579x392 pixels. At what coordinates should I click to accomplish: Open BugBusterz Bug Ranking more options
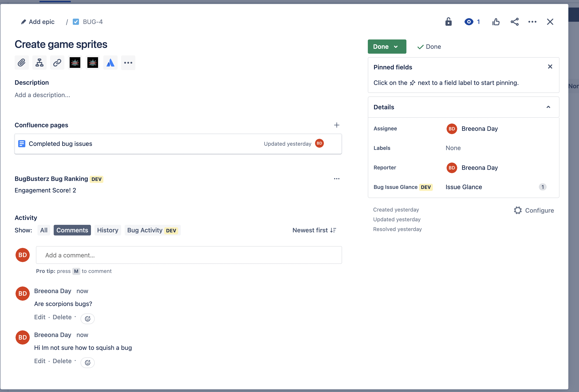pyautogui.click(x=337, y=179)
